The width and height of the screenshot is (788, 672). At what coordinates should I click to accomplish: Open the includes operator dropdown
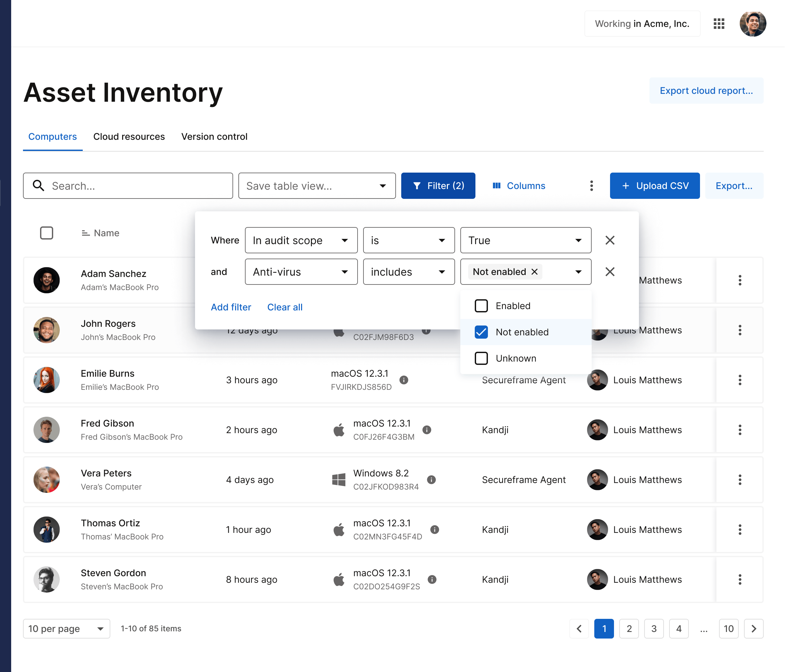[x=408, y=272]
